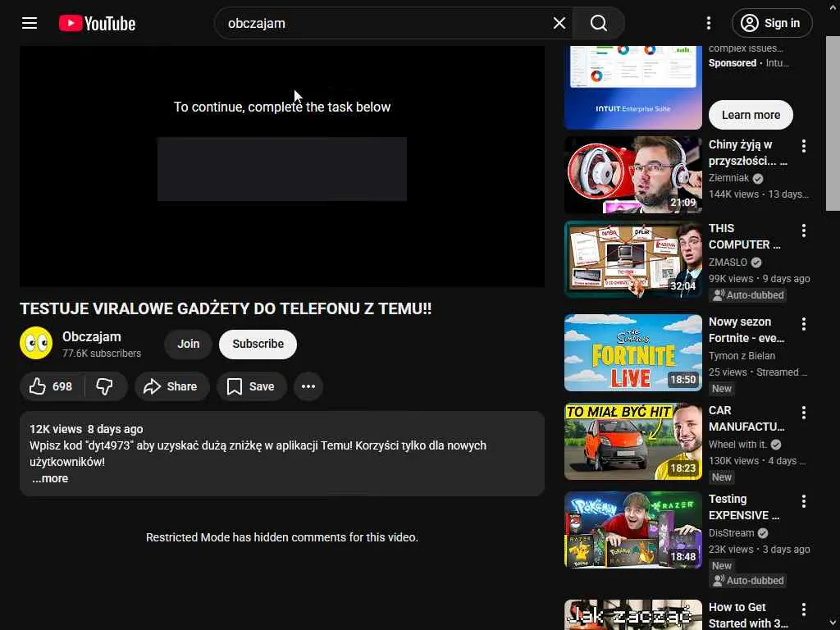840x630 pixels.
Task: Open Intuit Enterprise Suite ad thumbnail
Action: (x=632, y=87)
